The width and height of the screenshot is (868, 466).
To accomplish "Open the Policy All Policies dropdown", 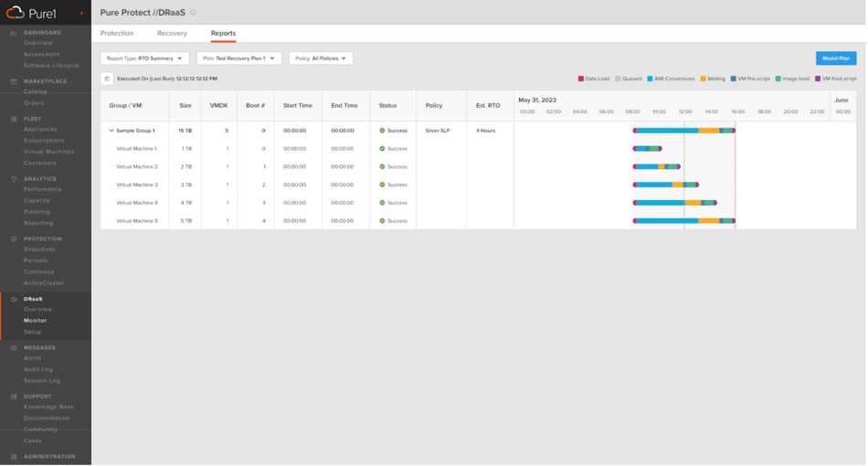I will [x=321, y=58].
